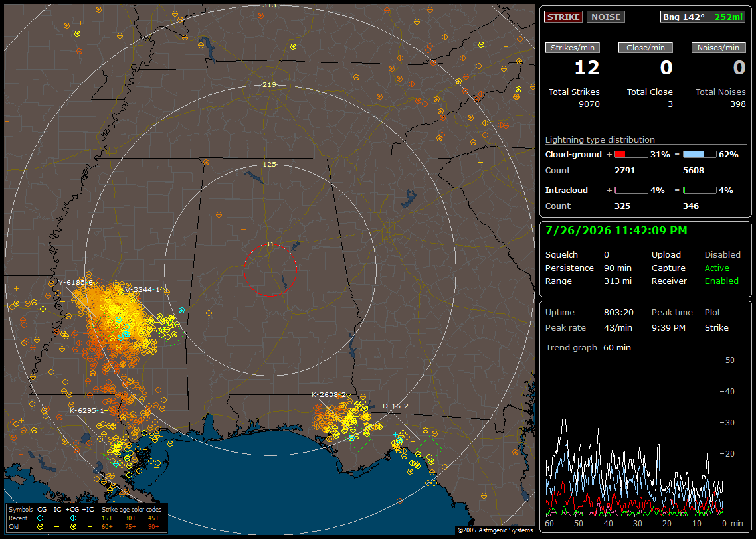Select storm cell label Y-3344-1
The height and width of the screenshot is (539, 756).
pos(143,290)
